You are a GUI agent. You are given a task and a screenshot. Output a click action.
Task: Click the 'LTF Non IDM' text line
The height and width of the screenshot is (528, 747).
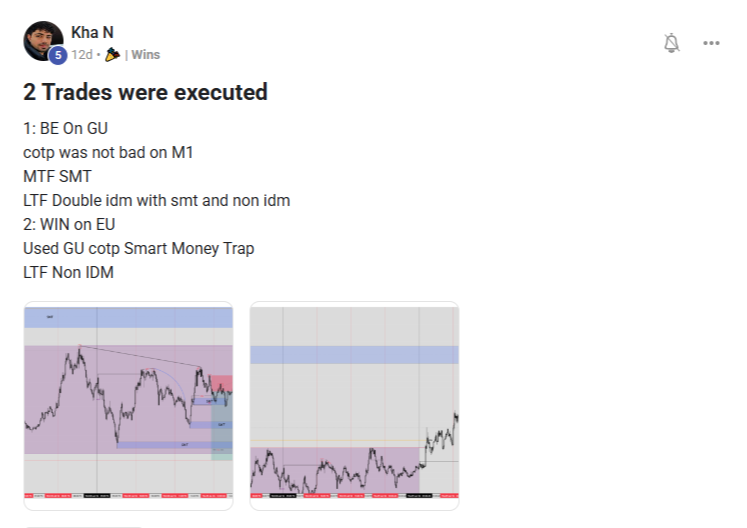(68, 273)
